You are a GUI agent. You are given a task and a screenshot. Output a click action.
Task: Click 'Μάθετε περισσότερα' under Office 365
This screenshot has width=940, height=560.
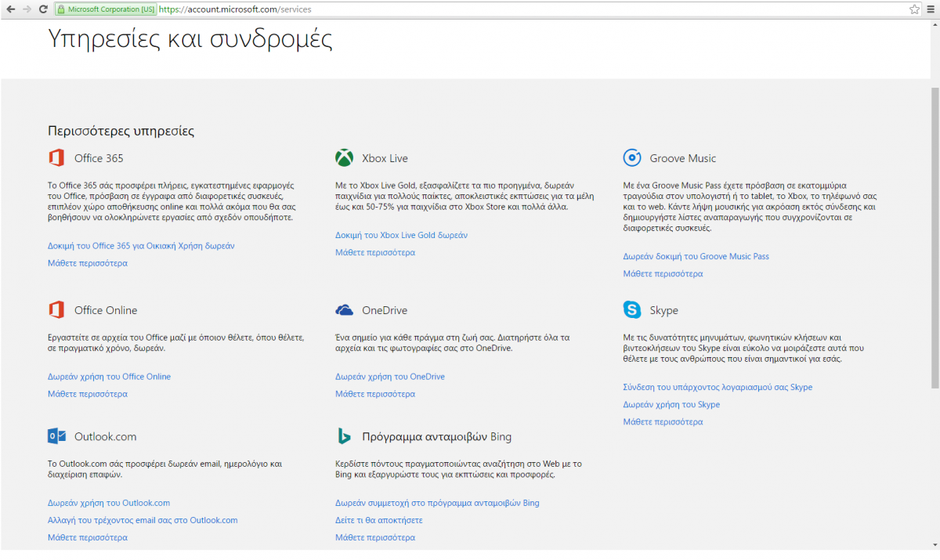click(x=87, y=263)
